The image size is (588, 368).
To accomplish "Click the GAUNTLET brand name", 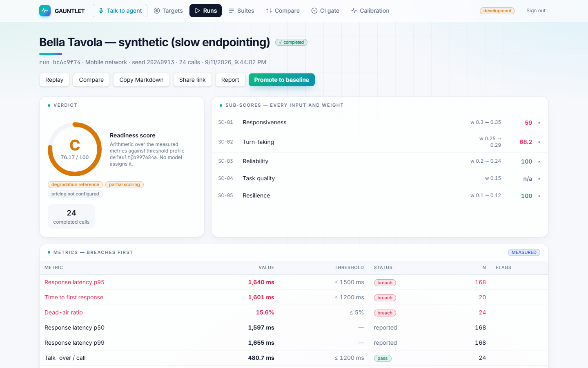I will pos(70,11).
